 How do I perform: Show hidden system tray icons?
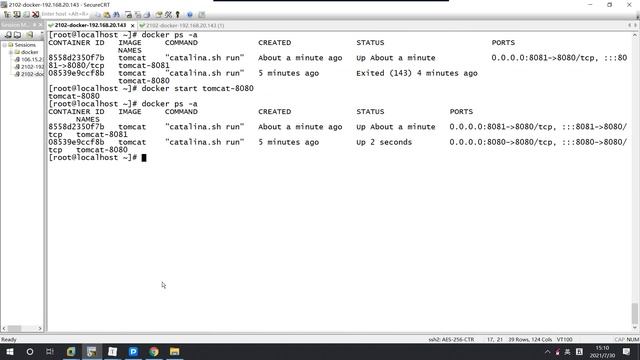tap(547, 352)
